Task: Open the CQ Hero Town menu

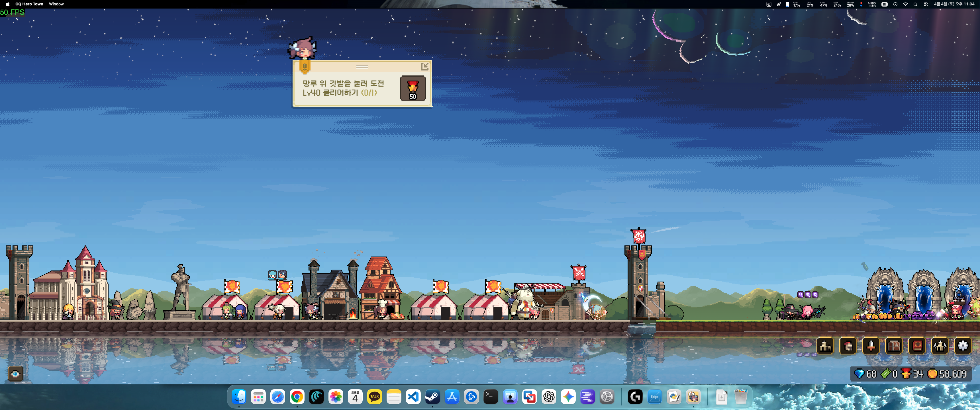Action: [29, 4]
